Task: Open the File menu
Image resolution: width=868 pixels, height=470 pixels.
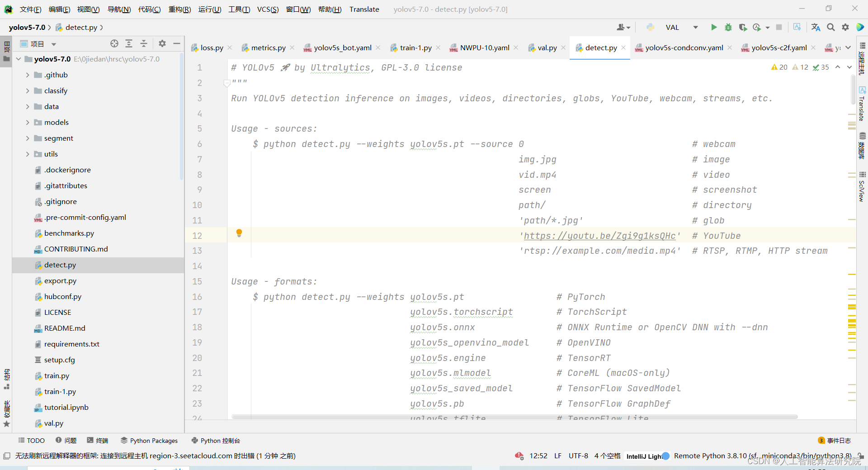Action: click(x=30, y=9)
